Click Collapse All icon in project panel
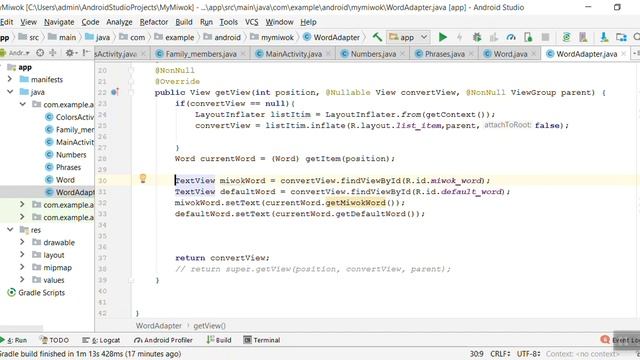640x360 pixels. pyautogui.click(x=53, y=53)
